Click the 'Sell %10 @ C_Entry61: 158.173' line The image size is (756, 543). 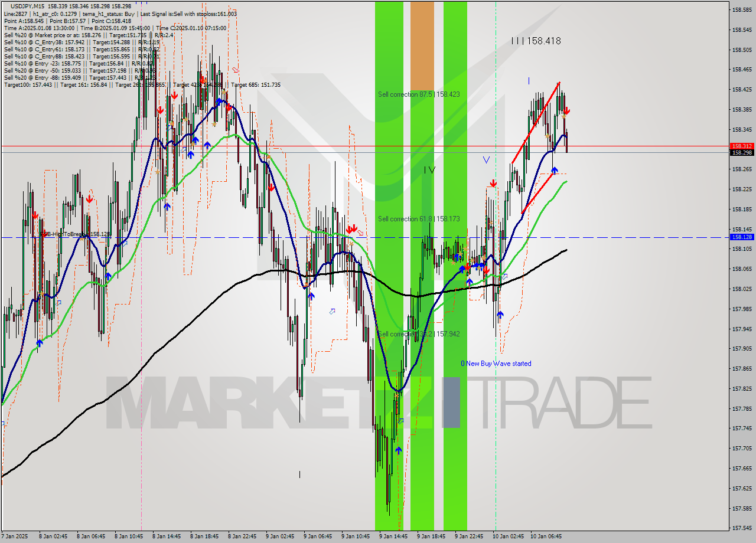tap(82, 49)
